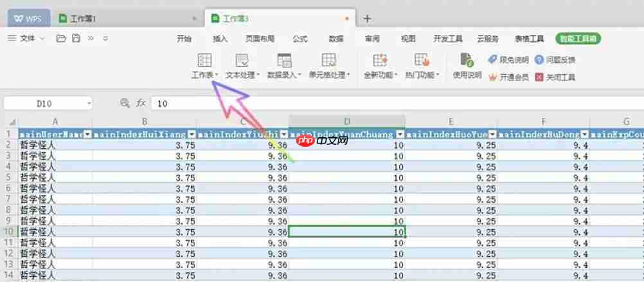Viewport: 644px width, 282px height.
Task: Go to the WPS home tab
Action: pos(29,19)
